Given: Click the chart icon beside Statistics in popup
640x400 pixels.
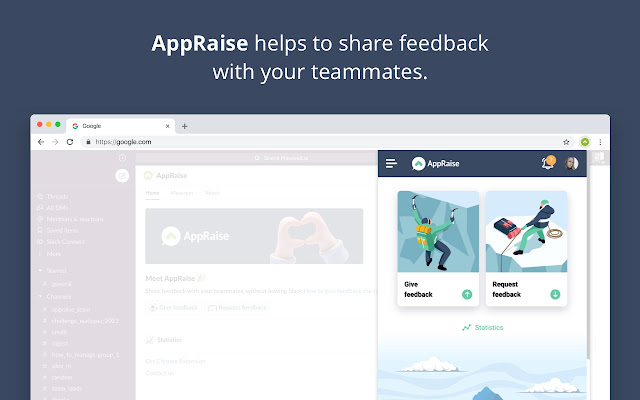Looking at the screenshot, I should pos(467,327).
